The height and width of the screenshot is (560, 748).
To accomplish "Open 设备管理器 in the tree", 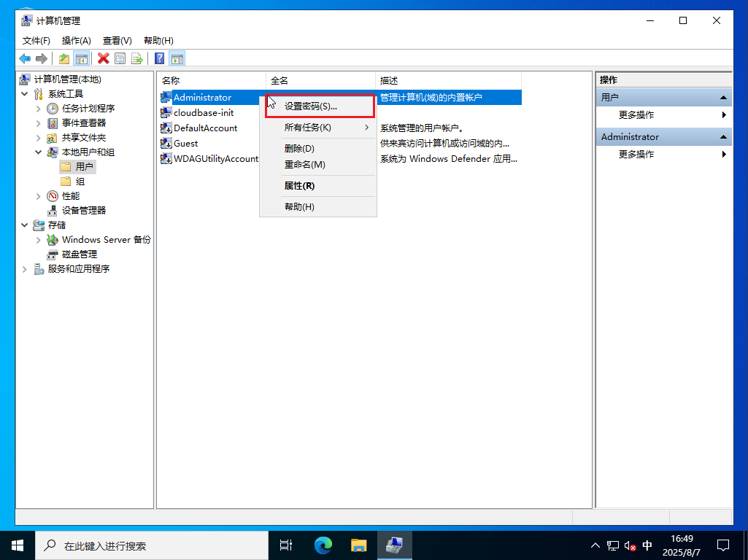I will click(x=84, y=211).
